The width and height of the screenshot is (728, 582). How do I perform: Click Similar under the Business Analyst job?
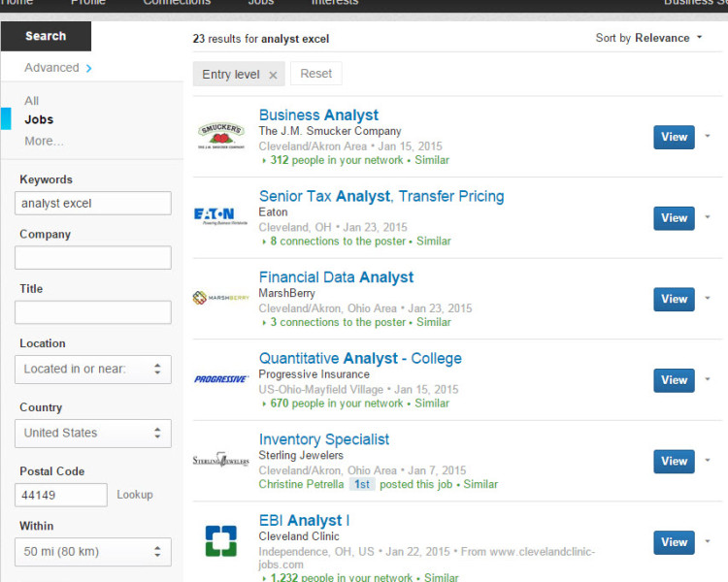click(432, 160)
